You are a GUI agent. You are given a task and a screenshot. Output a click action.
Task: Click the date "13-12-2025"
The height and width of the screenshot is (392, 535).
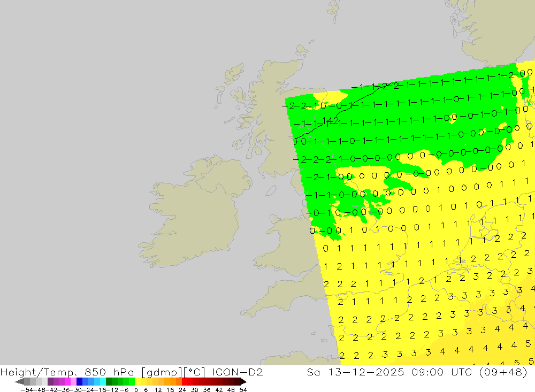(x=366, y=372)
